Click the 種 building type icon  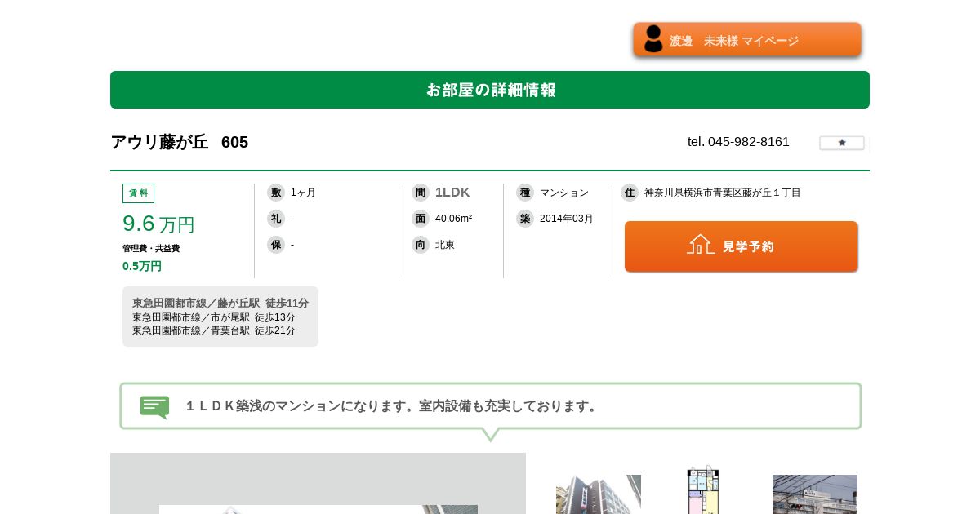pyautogui.click(x=525, y=193)
